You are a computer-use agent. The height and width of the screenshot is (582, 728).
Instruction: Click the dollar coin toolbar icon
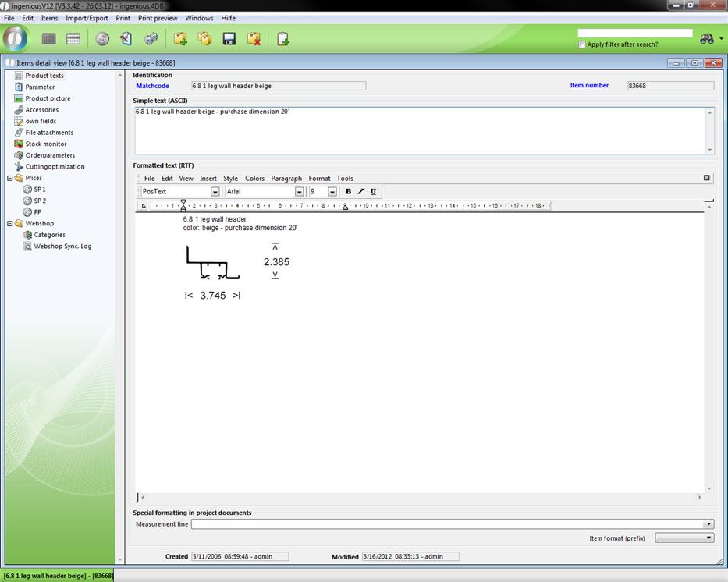coord(102,38)
